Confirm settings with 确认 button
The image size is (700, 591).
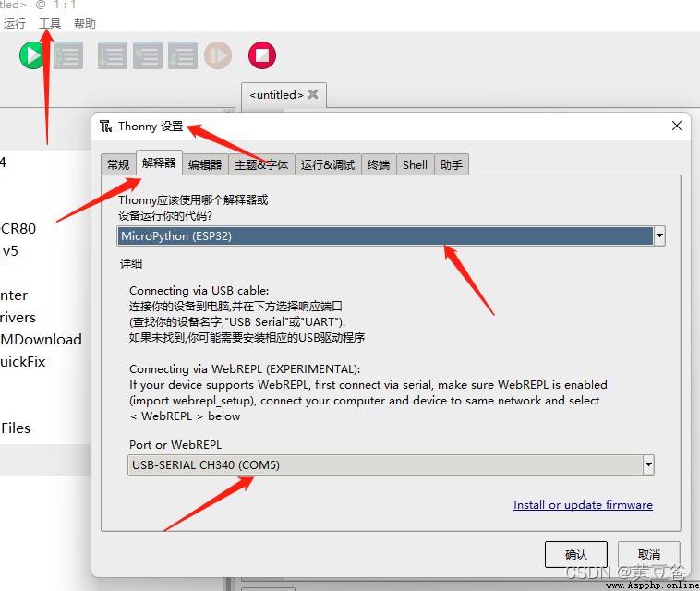coord(576,555)
